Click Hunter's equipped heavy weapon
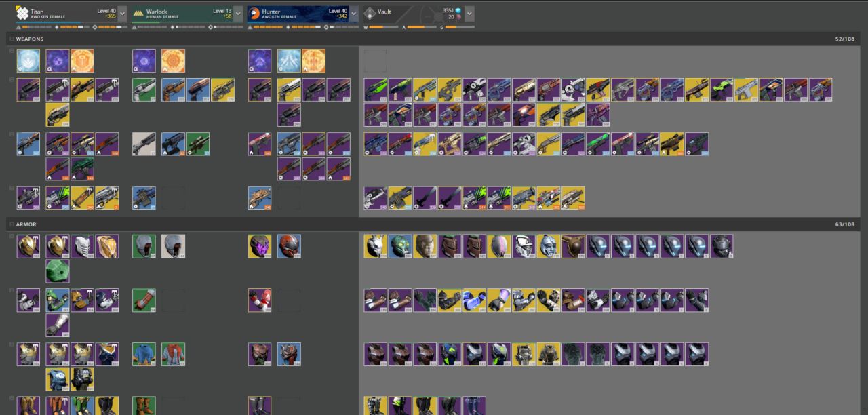Viewport: 868px width, 415px height. (260, 198)
